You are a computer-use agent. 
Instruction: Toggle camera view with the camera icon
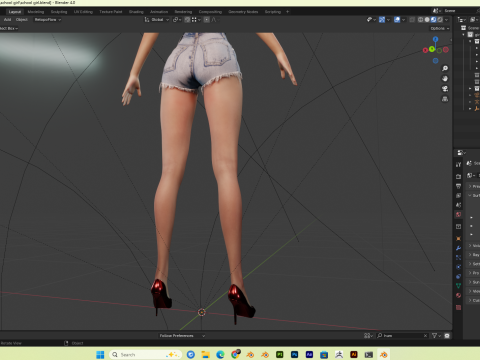[x=445, y=89]
